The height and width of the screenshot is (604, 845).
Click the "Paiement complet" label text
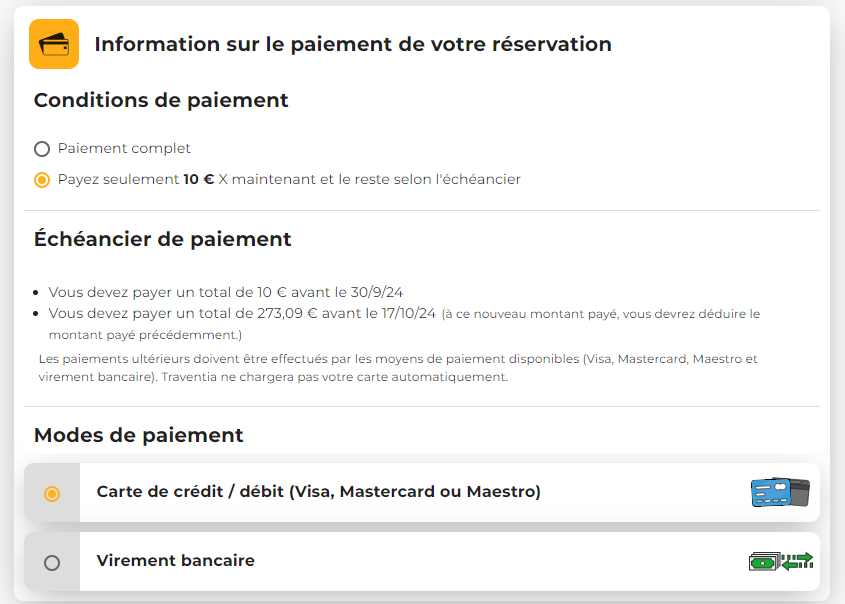click(124, 148)
